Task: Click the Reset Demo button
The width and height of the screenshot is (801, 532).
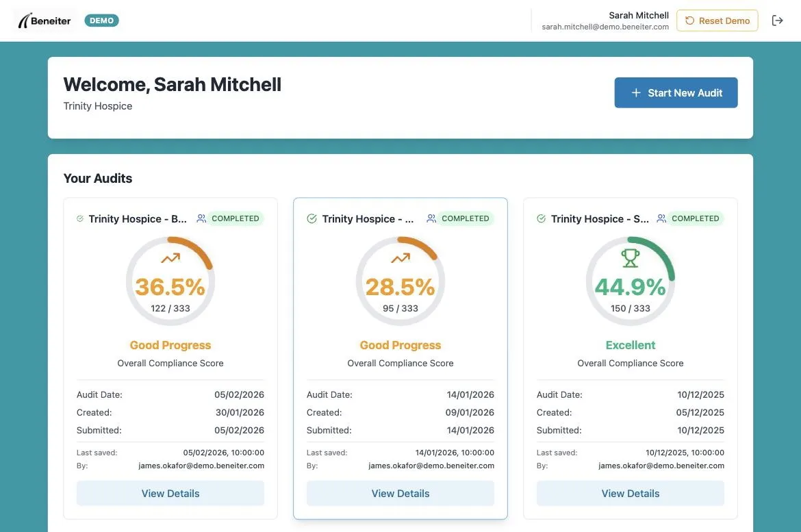Action: point(717,21)
